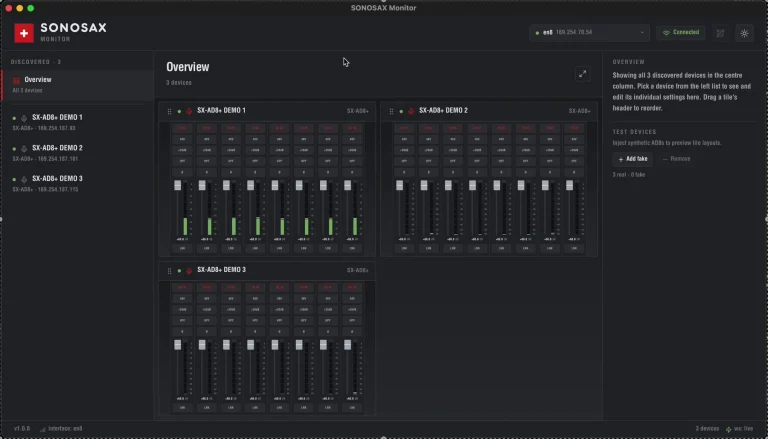
Task: Click the Add fake button
Action: [633, 159]
